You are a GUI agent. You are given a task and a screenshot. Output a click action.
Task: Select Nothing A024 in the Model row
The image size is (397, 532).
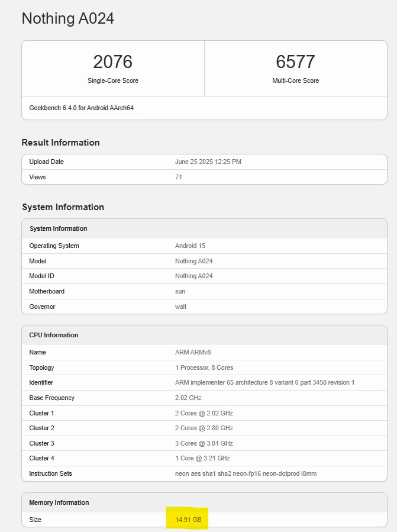[193, 261]
